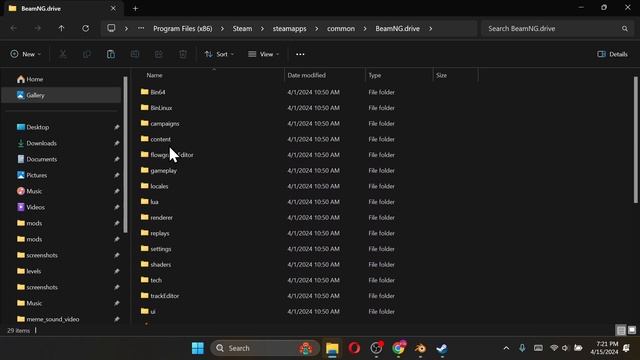The height and width of the screenshot is (360, 640).
Task: Go up one folder level
Action: tap(61, 29)
